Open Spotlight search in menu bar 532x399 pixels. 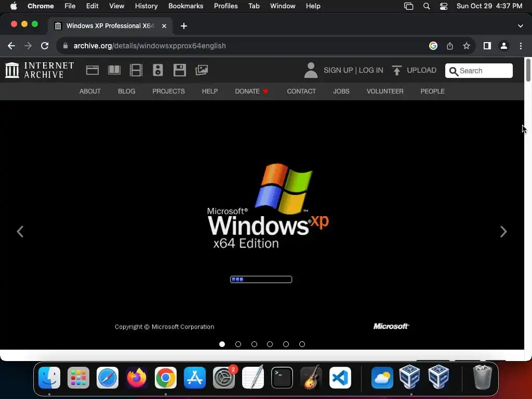click(427, 6)
